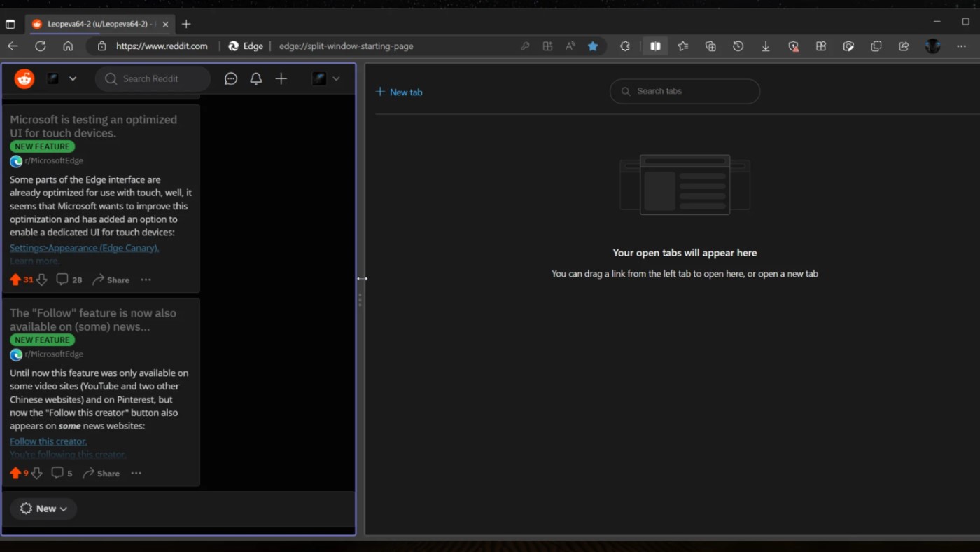Toggle the blue favorites star
The width and height of the screenshot is (980, 552).
[x=593, y=46]
